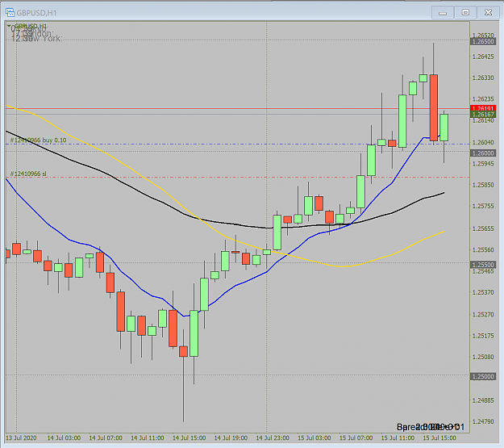Click the 13 Jul 2020 time axis label
Screen dimensions: 504x448
coord(21,438)
